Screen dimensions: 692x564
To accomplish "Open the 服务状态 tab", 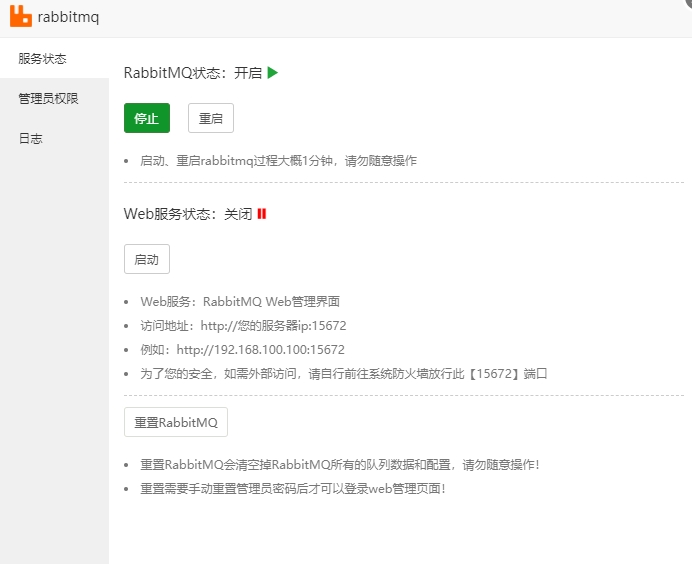I will pos(54,58).
